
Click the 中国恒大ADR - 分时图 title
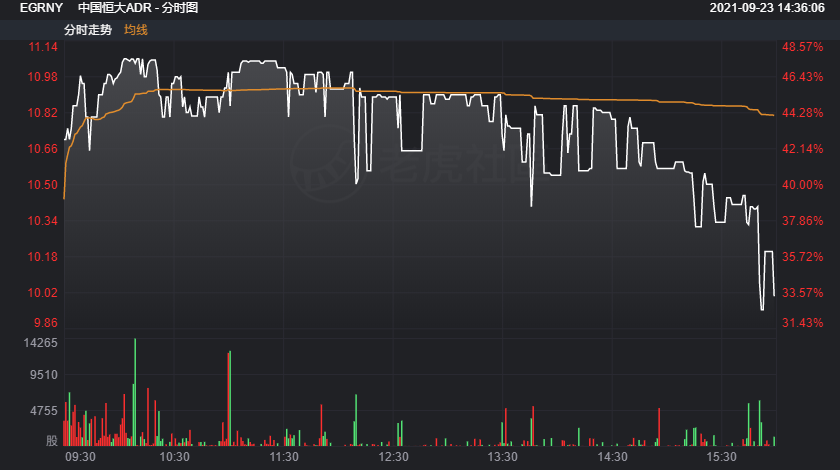tap(138, 8)
